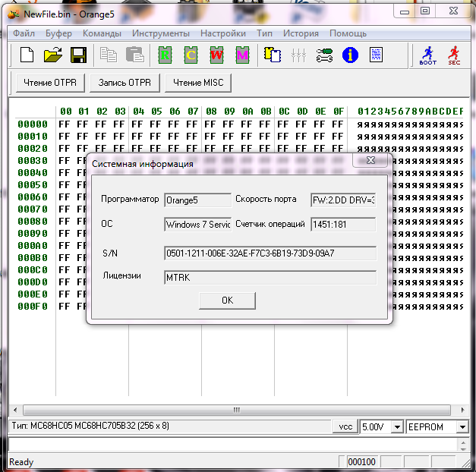The image size is (476, 472).
Task: Click the Программатор field showing Orange5
Action: coord(197,200)
